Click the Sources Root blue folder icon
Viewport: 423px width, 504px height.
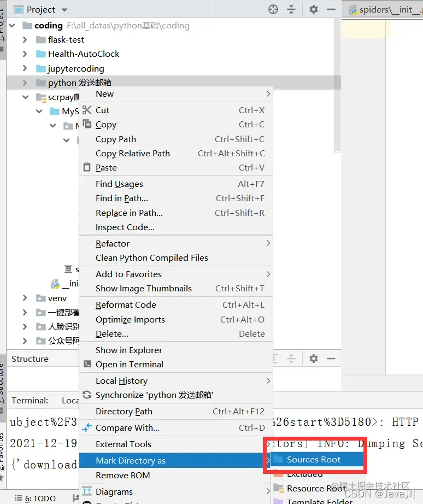click(278, 459)
